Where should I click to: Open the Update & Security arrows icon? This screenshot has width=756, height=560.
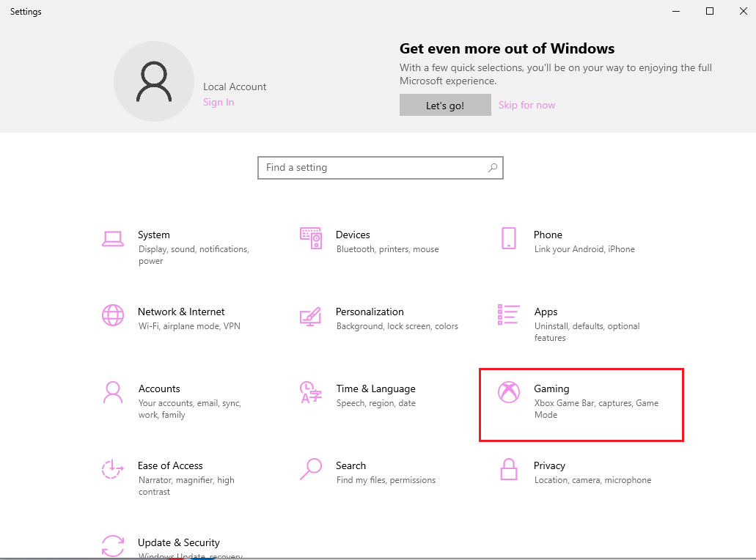113,546
